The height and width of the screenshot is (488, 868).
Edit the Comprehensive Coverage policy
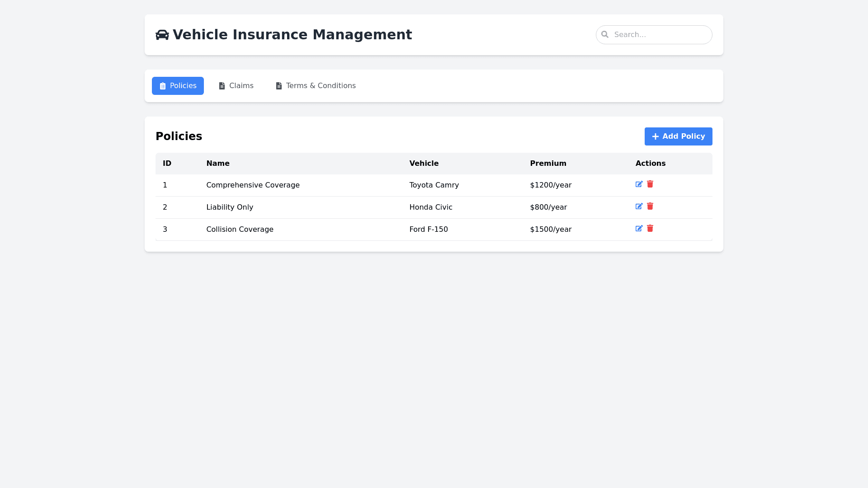tap(639, 184)
